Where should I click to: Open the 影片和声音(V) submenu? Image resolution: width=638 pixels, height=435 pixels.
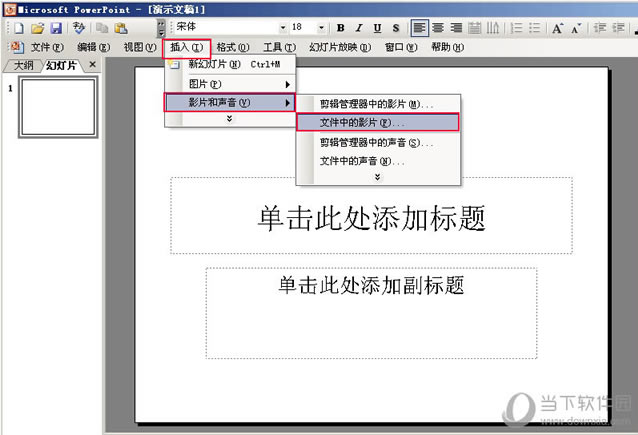(x=229, y=103)
